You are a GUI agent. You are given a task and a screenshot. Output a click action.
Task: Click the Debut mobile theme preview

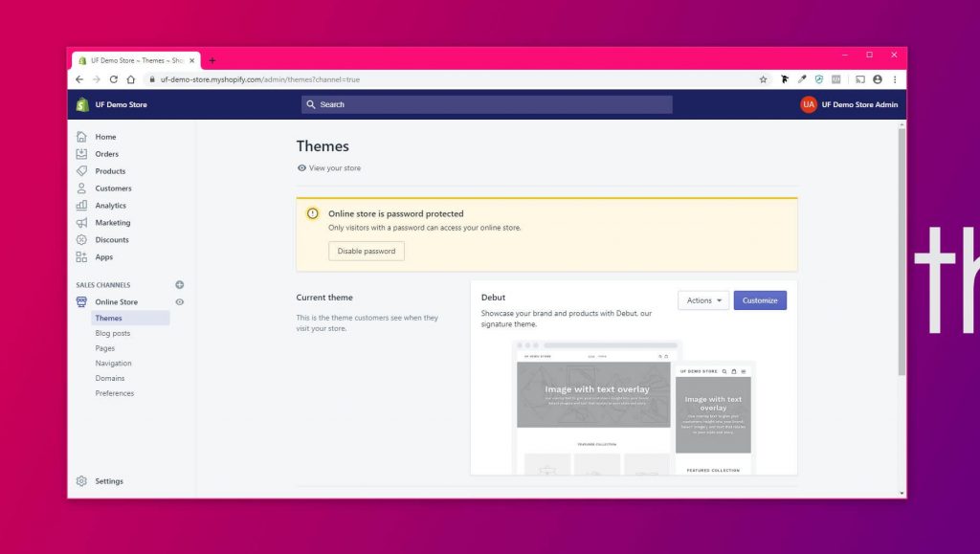pyautogui.click(x=715, y=420)
